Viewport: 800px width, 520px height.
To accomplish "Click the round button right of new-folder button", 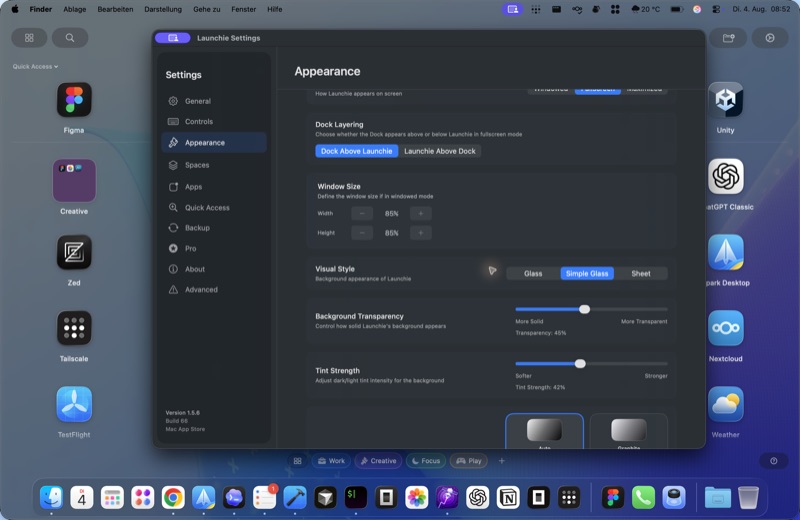I will coord(770,38).
